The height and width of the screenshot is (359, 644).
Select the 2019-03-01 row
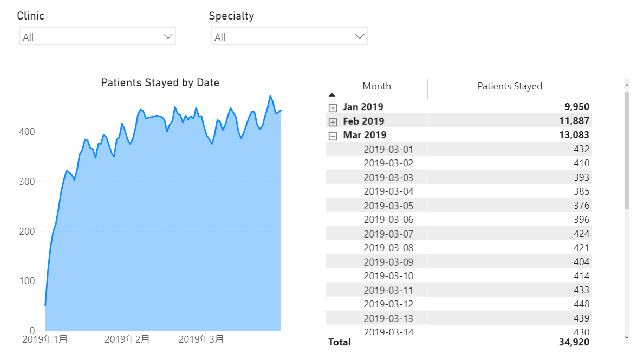[388, 149]
